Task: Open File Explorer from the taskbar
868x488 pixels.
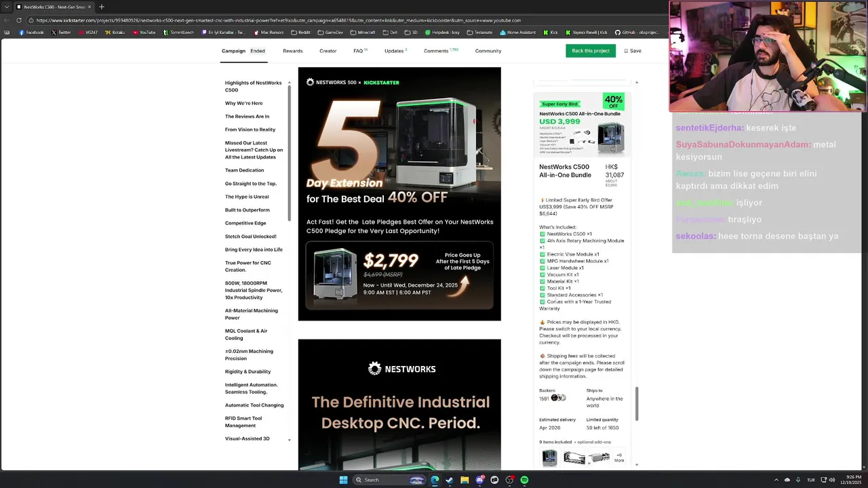Action: [465, 480]
